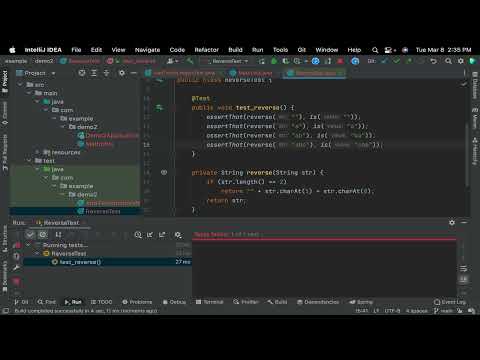Click the Git commit checkmark in toolbar
Screen dimensions: 480x360
coord(396,61)
